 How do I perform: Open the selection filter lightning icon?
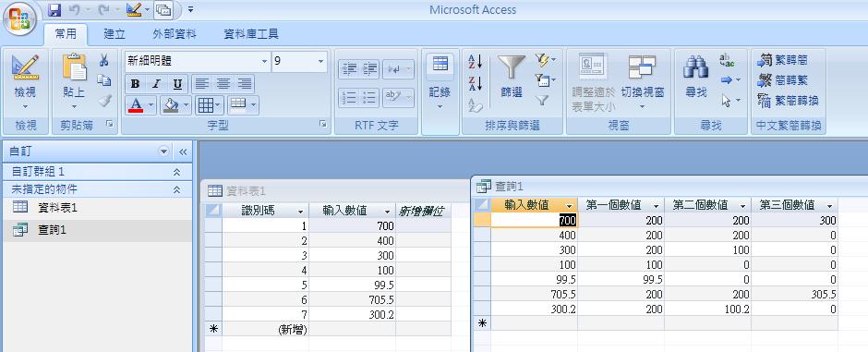tap(545, 60)
